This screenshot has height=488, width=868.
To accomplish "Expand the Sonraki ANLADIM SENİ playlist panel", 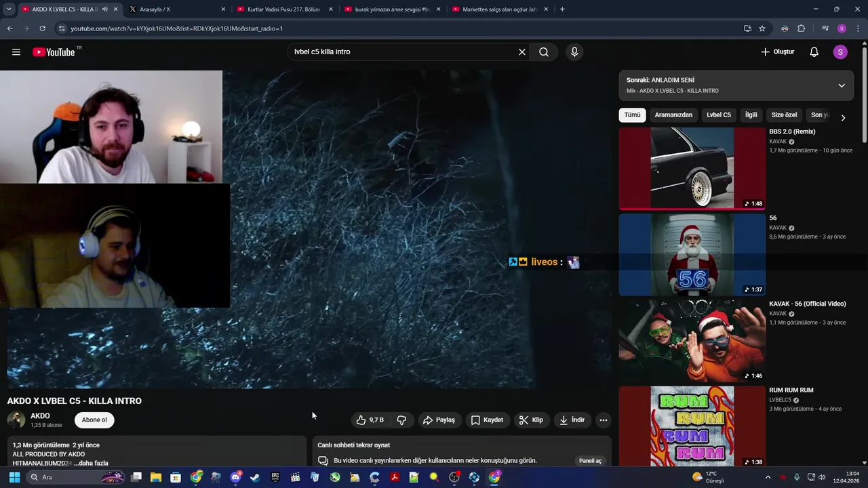I will [x=842, y=85].
